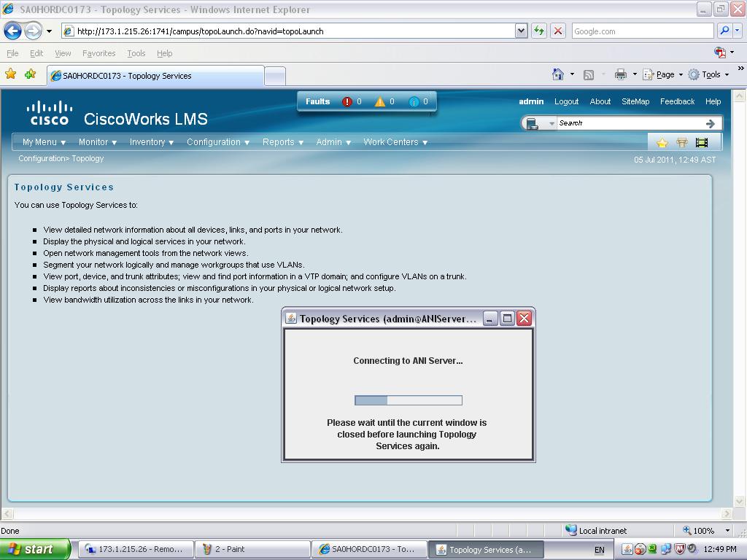Click the McAfee shield tray icon

coord(679,549)
